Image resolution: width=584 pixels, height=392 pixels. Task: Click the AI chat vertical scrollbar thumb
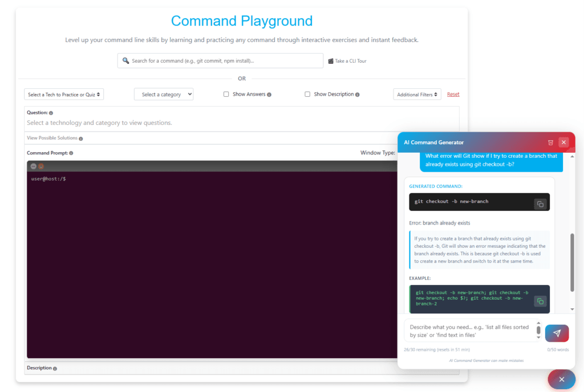(572, 262)
